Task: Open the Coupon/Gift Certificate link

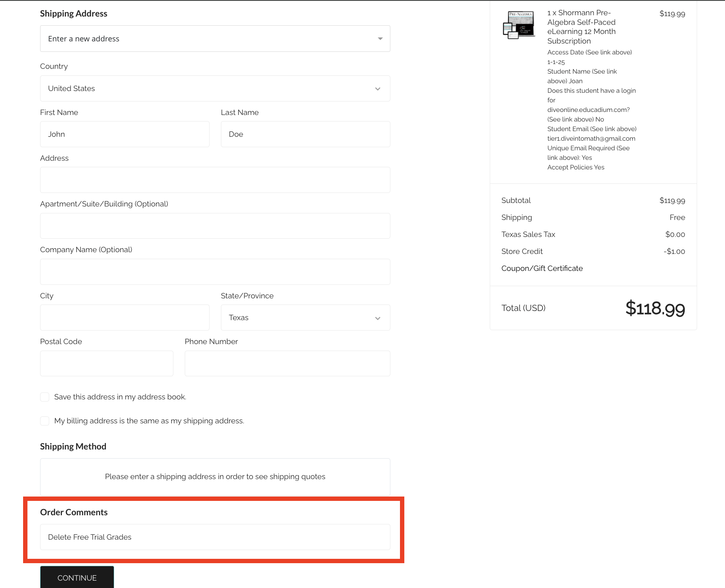Action: 542,268
